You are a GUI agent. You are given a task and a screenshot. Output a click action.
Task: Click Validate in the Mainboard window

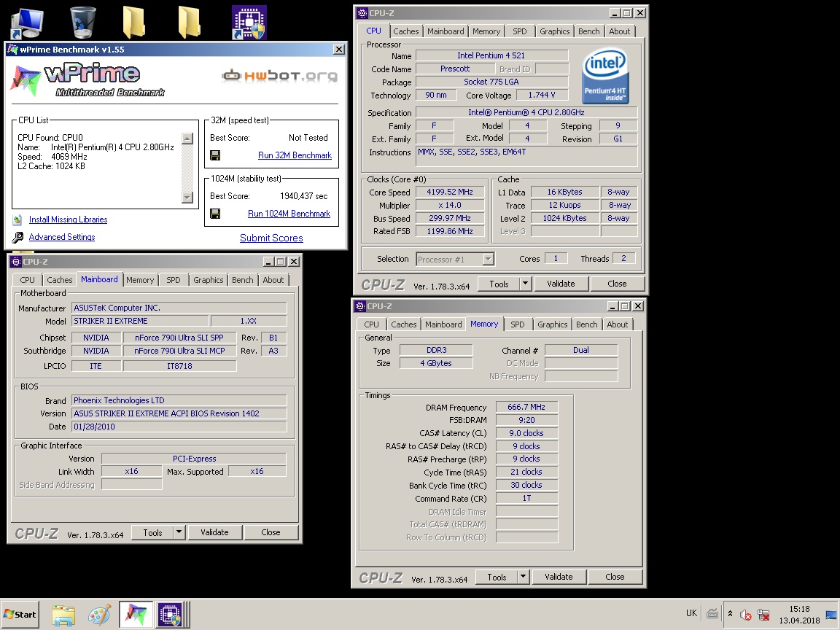pyautogui.click(x=214, y=532)
